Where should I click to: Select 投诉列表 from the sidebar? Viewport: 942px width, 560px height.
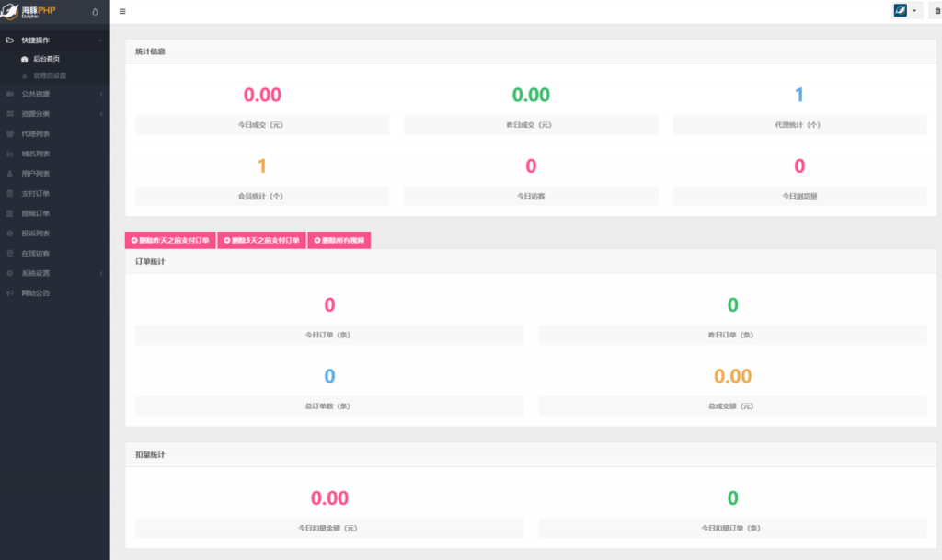click(x=36, y=234)
